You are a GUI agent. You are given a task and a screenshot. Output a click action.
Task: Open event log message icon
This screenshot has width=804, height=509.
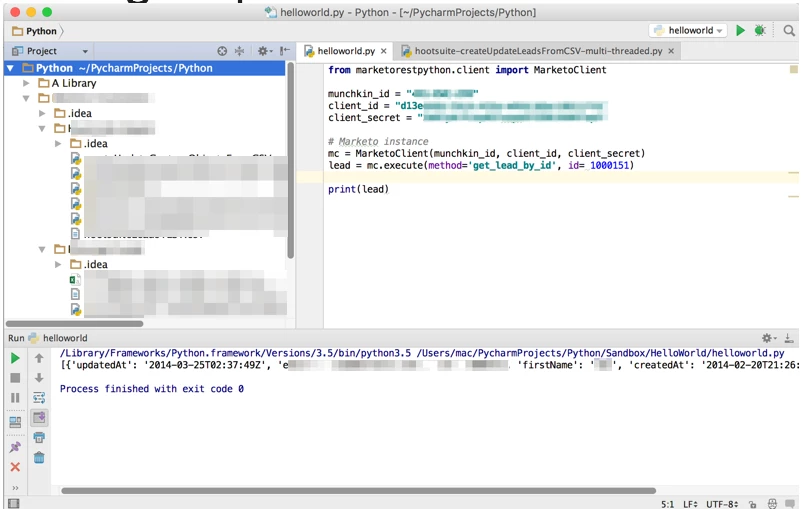(790, 504)
